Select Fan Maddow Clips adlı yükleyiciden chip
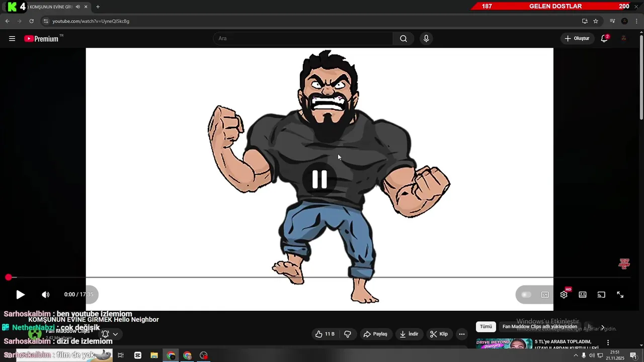Screen dimensions: 644x362 [540, 327]
